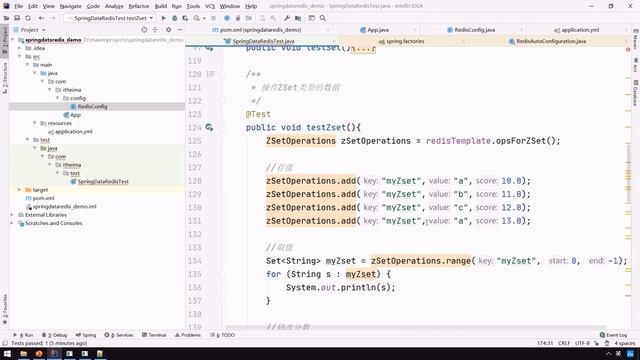This screenshot has height=360, width=640.
Task: Start debugging with the bug icon
Action: pos(175,18)
